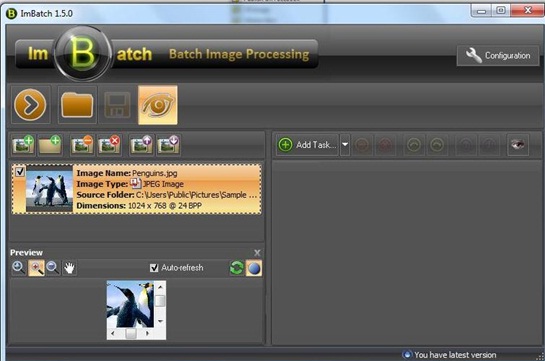Maximize the ImBatch window

(x=501, y=10)
